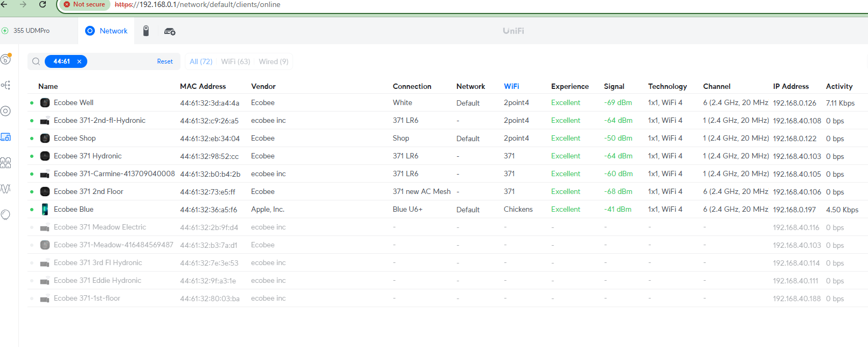This screenshot has height=347, width=868.
Task: Reload the page with browser refresh
Action: point(43,4)
